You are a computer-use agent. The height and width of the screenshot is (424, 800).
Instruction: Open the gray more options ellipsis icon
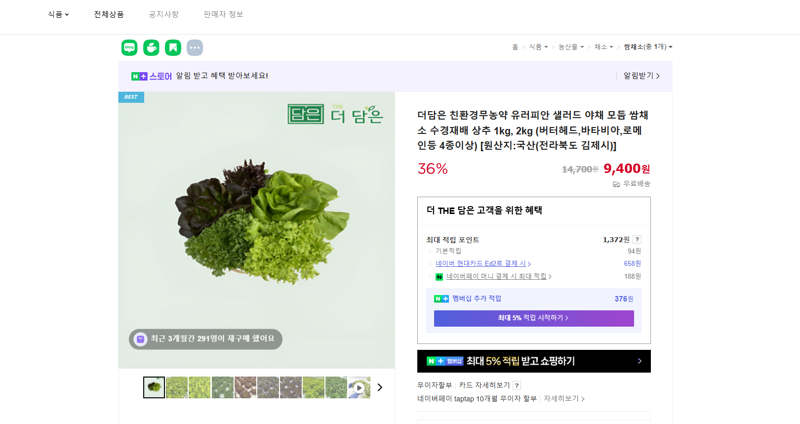tap(195, 47)
